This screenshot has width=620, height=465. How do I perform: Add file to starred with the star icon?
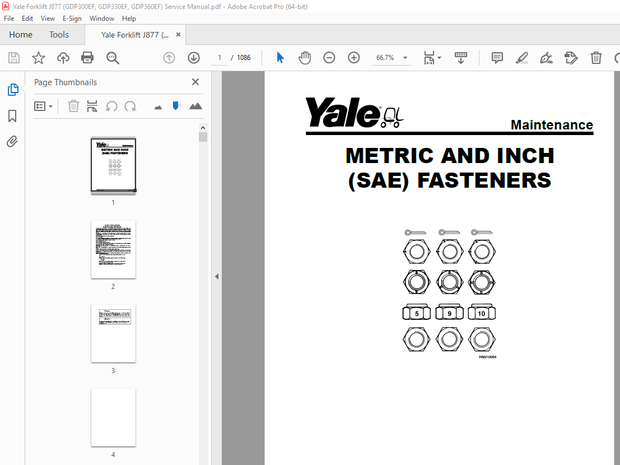coord(38,58)
